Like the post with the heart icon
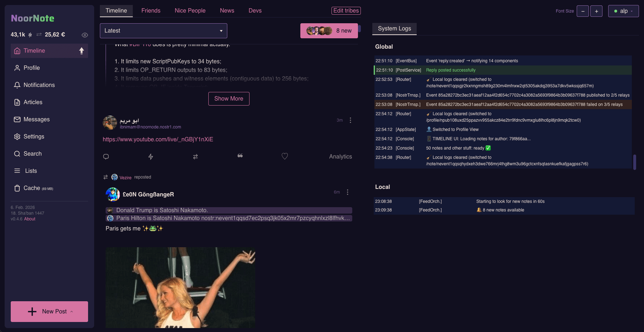The image size is (644, 332). click(x=285, y=156)
